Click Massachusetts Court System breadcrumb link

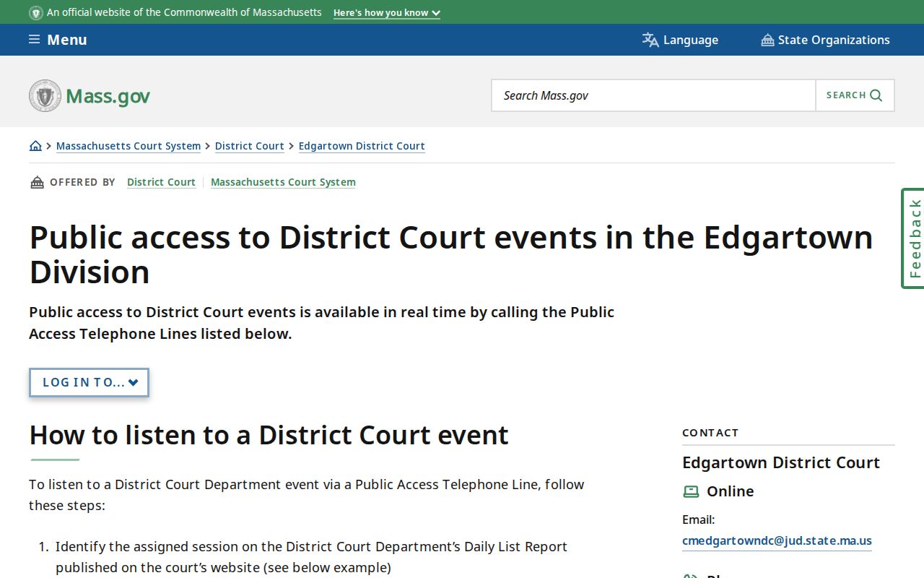[x=128, y=146]
